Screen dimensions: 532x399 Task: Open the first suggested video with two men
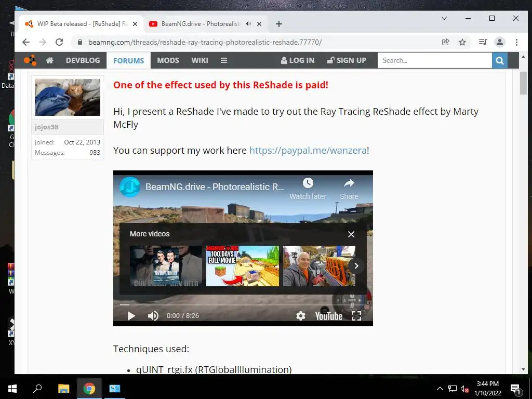tap(166, 266)
